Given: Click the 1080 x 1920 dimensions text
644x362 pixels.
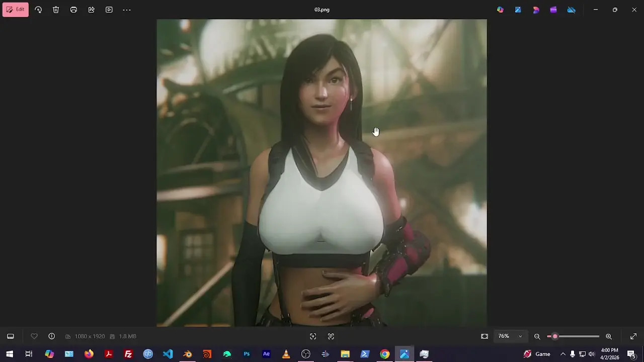Looking at the screenshot, I should (90, 336).
